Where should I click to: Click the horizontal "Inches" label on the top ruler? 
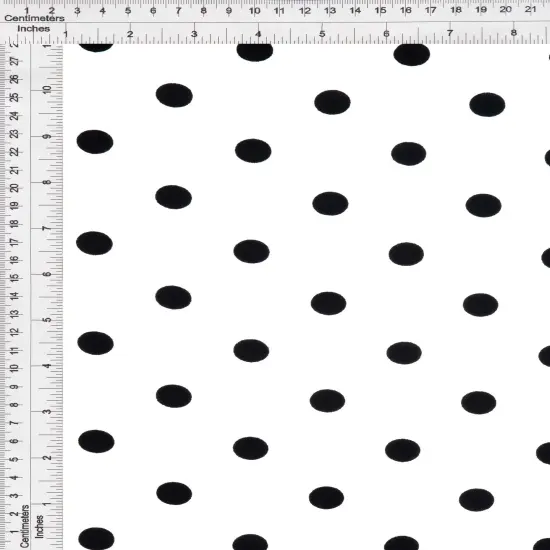pyautogui.click(x=34, y=29)
